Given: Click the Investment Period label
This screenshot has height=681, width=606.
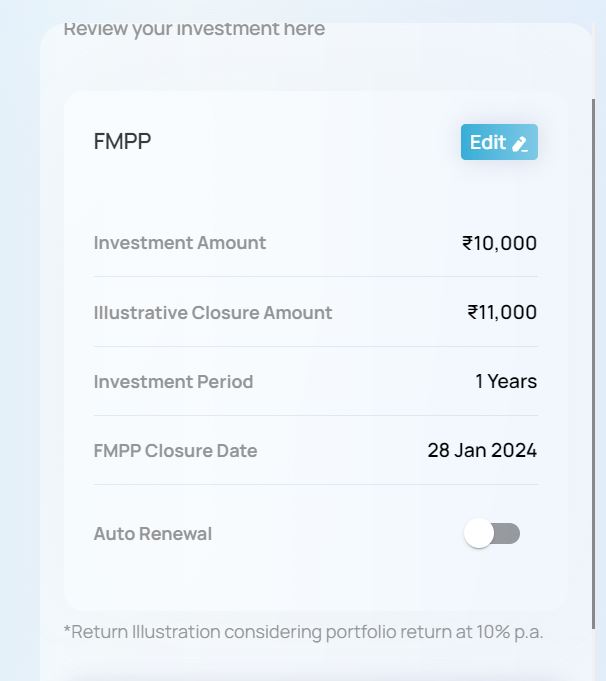Looking at the screenshot, I should pyautogui.click(x=173, y=382).
